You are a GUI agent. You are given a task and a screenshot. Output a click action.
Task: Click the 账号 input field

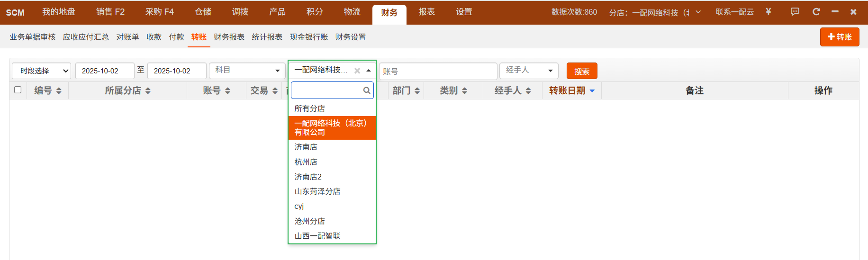tap(437, 71)
